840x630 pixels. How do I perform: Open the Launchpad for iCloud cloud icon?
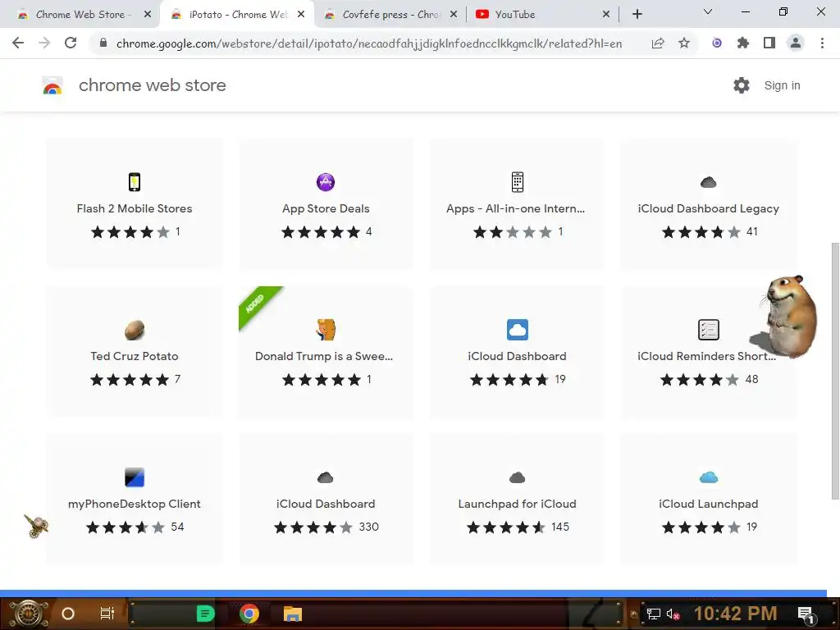[517, 477]
